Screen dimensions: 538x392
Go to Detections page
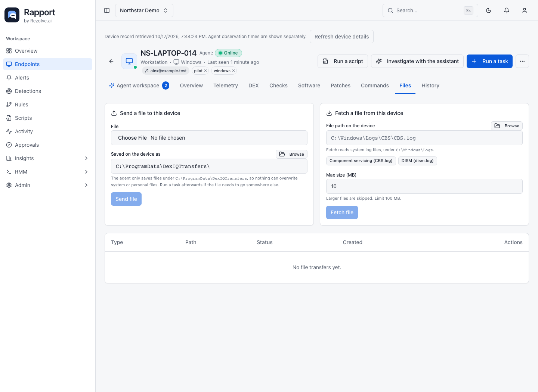point(47,91)
